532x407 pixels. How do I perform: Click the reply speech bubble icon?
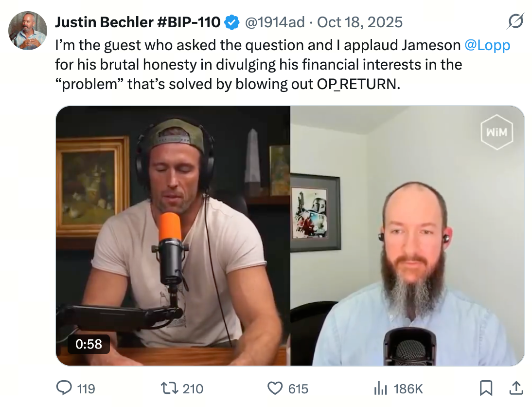64,388
